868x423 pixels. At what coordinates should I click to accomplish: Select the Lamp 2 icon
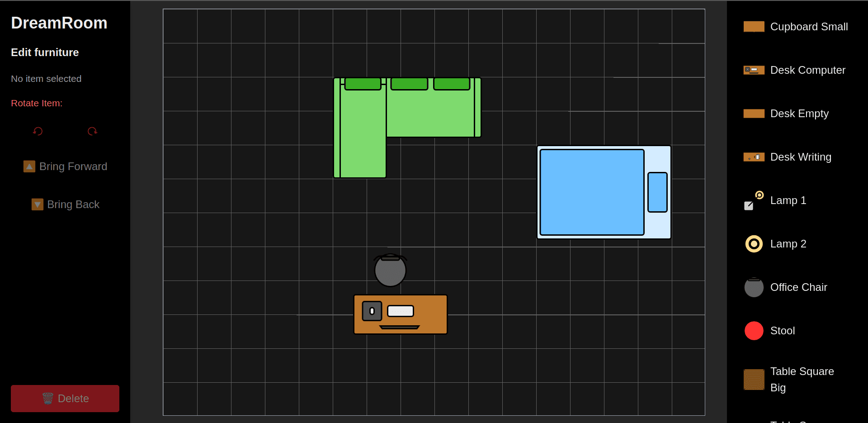pos(754,243)
